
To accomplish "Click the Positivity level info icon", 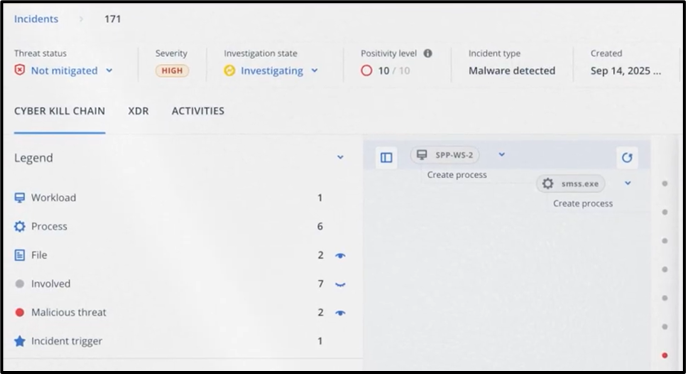I will click(x=428, y=53).
